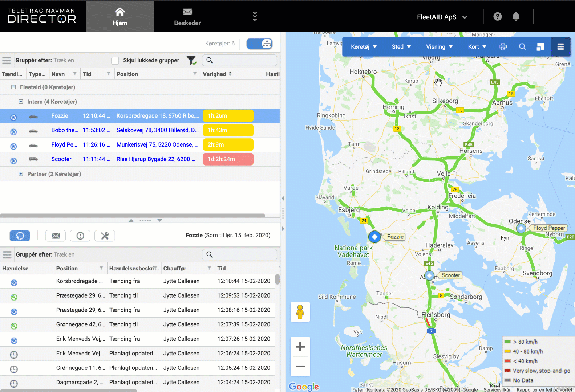Click the filter funnel icon

191,60
